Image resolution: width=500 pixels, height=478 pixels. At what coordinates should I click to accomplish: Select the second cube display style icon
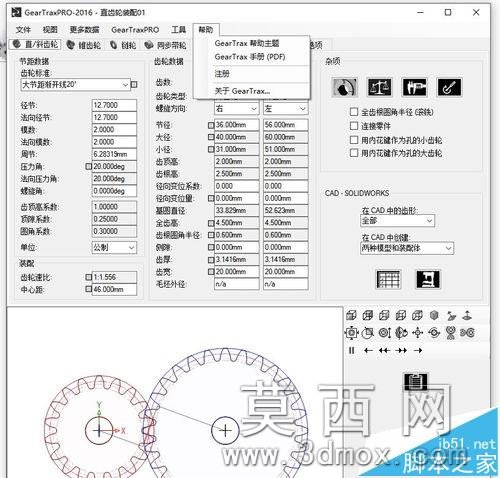tap(368, 315)
